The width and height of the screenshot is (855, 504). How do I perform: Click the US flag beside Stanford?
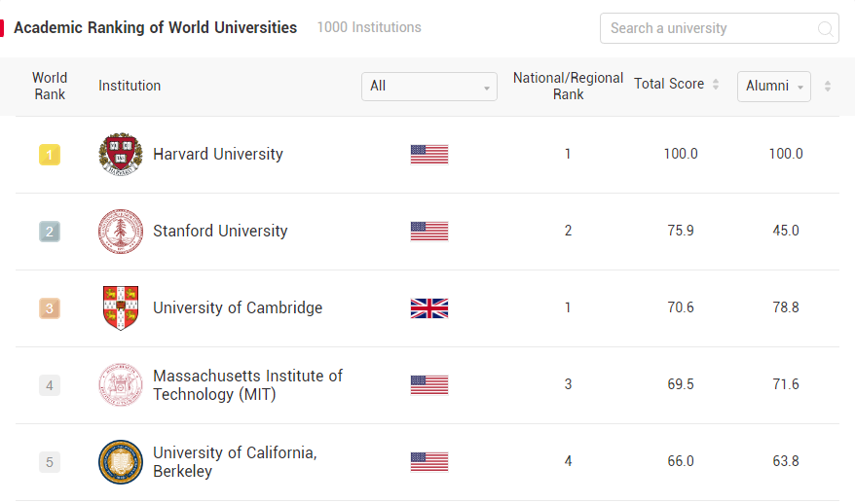click(429, 232)
